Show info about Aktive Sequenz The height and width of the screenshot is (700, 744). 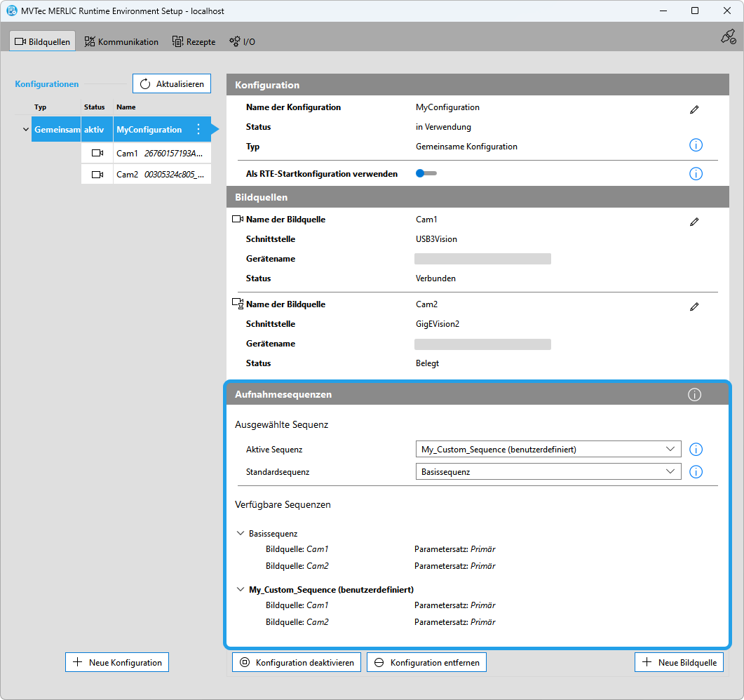(696, 450)
